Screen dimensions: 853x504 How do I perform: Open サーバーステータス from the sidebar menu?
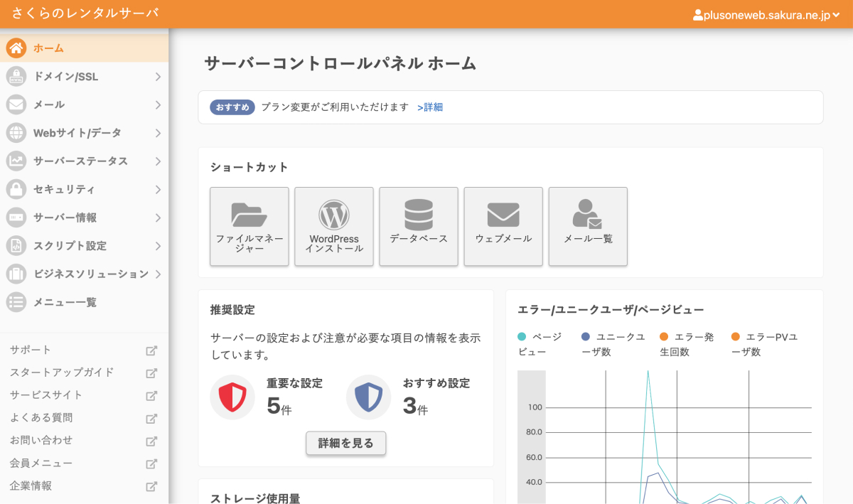click(x=85, y=161)
